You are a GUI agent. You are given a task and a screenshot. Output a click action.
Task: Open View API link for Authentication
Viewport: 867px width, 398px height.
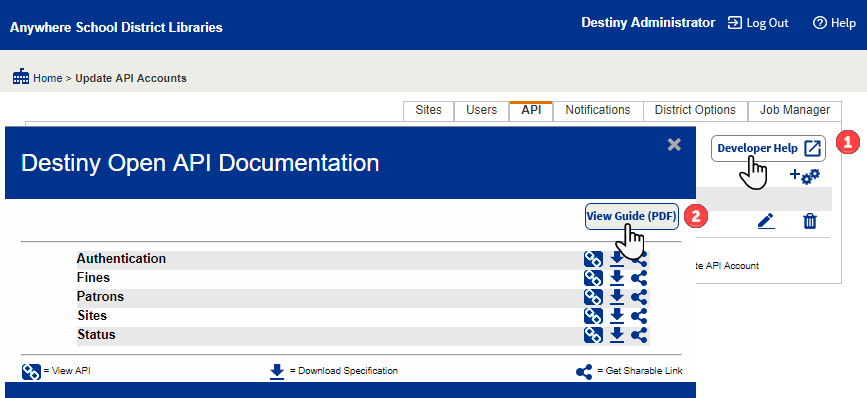[593, 259]
